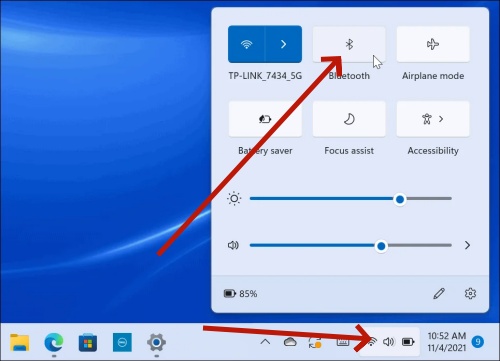
Task: Open the Dell app on the taskbar
Action: coord(122,342)
